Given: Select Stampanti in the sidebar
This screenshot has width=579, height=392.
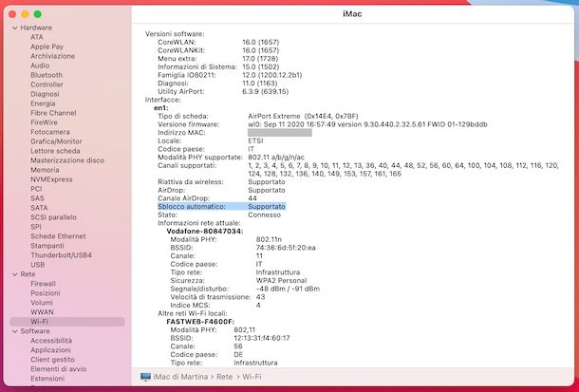Looking at the screenshot, I should click(47, 246).
